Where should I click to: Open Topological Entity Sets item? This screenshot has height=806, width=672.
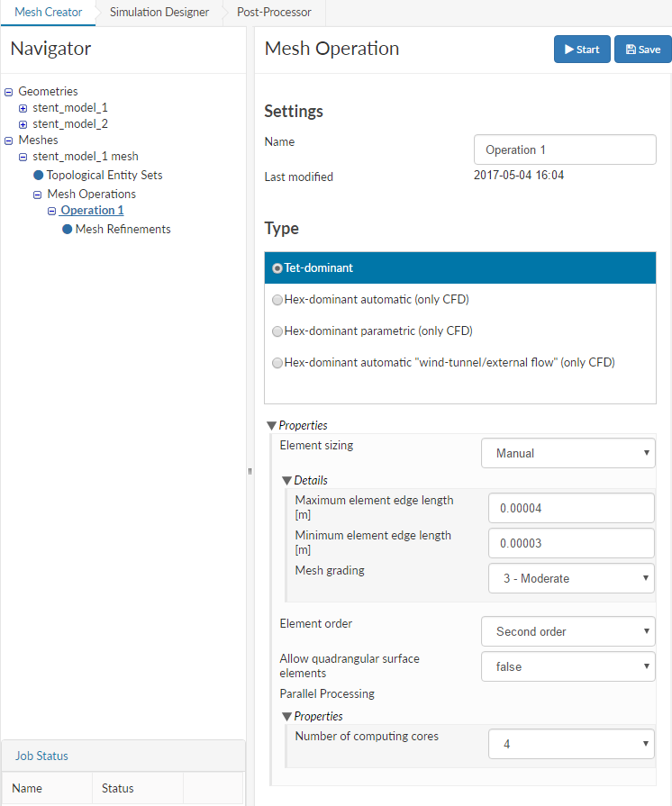[104, 175]
